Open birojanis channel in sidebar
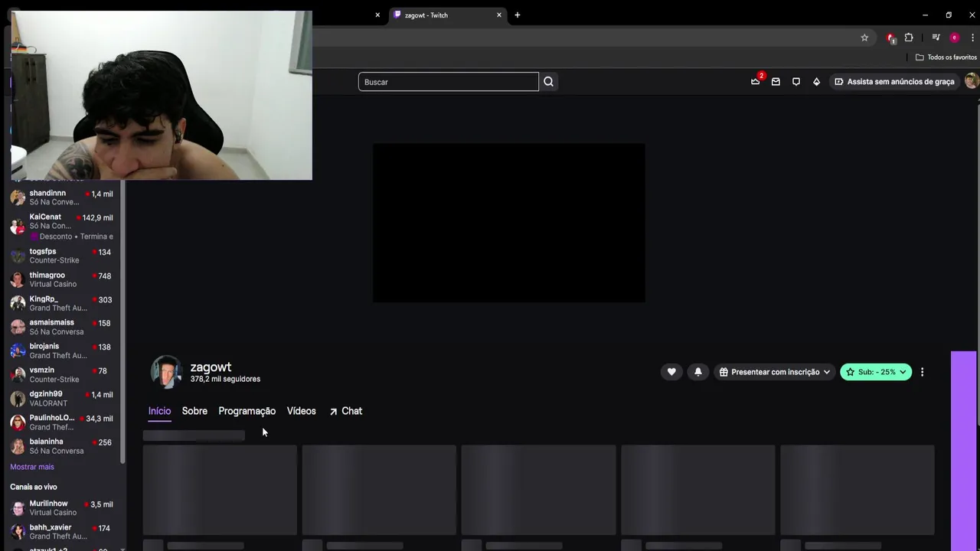This screenshot has width=980, height=551. pos(61,350)
